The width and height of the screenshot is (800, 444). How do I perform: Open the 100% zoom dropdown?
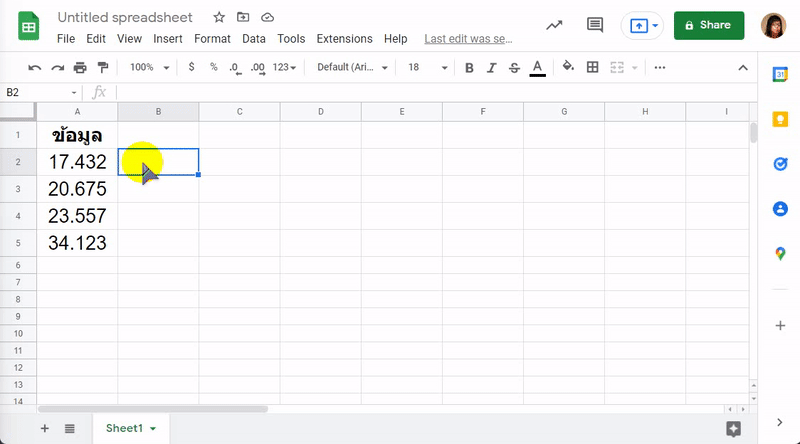tap(149, 67)
